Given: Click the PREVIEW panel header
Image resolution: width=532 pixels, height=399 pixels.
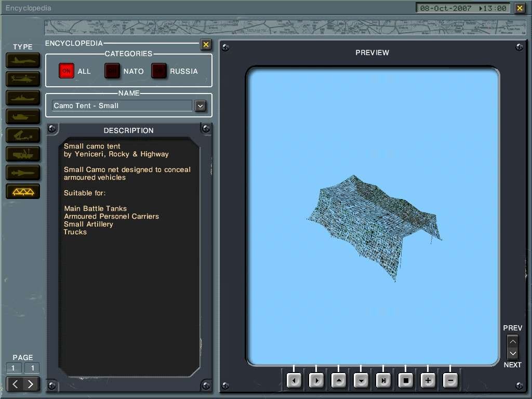Looking at the screenshot, I should pyautogui.click(x=372, y=52).
